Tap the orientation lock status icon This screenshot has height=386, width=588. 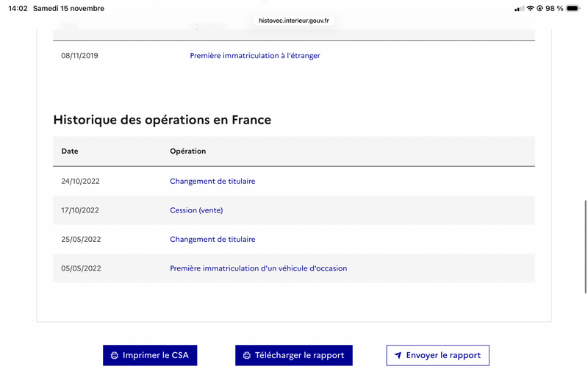(540, 9)
